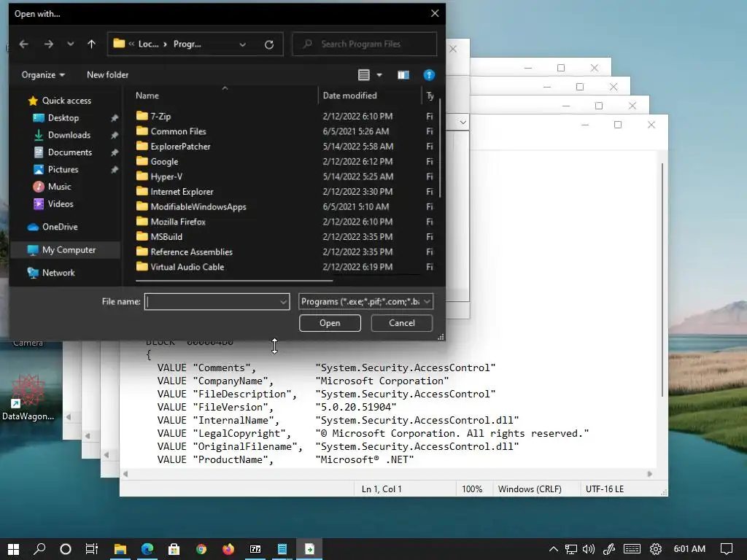Select OneDrive in the navigation pane
Screen dimensions: 747x560
pos(60,227)
